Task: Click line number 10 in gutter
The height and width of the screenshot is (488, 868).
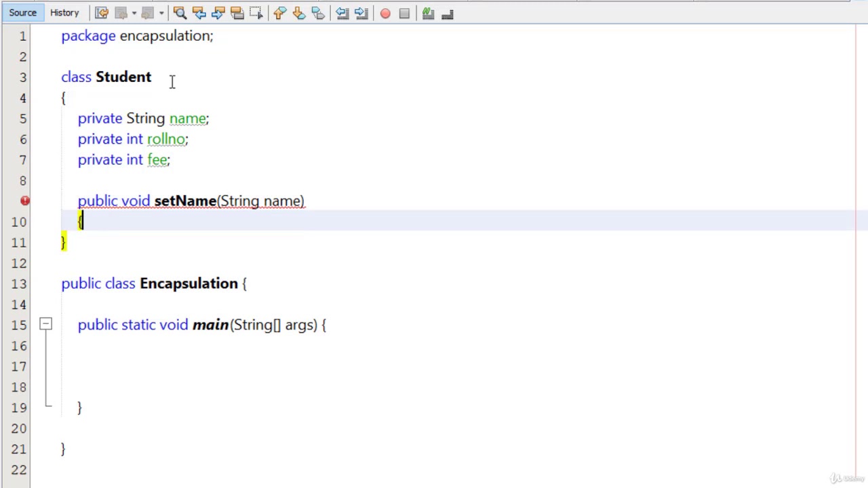Action: tap(19, 222)
